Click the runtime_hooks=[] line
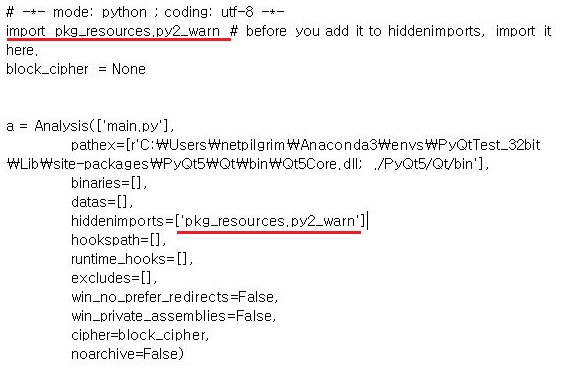Screen dimensions: 561x366 (x=132, y=259)
